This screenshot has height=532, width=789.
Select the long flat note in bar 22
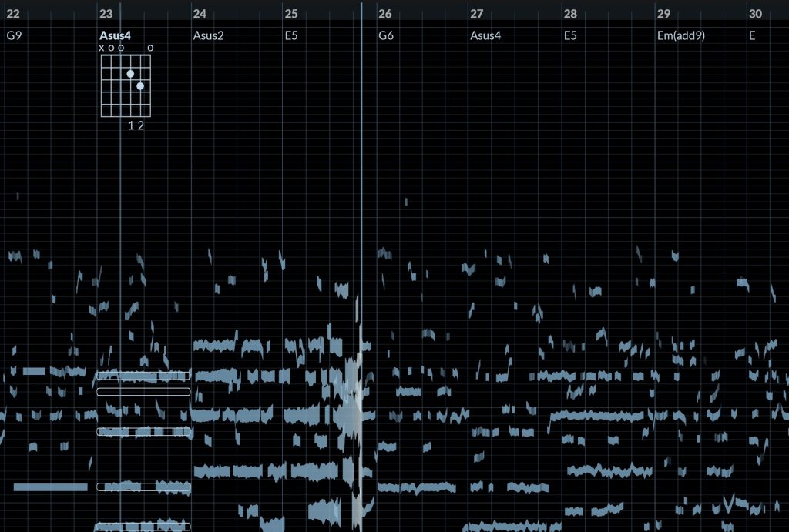[x=51, y=487]
